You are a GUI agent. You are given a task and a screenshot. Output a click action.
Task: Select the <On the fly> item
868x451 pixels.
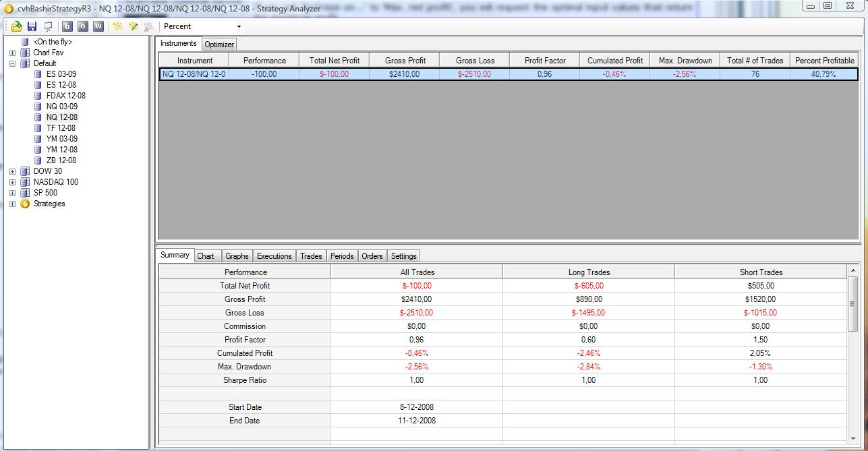(x=52, y=42)
